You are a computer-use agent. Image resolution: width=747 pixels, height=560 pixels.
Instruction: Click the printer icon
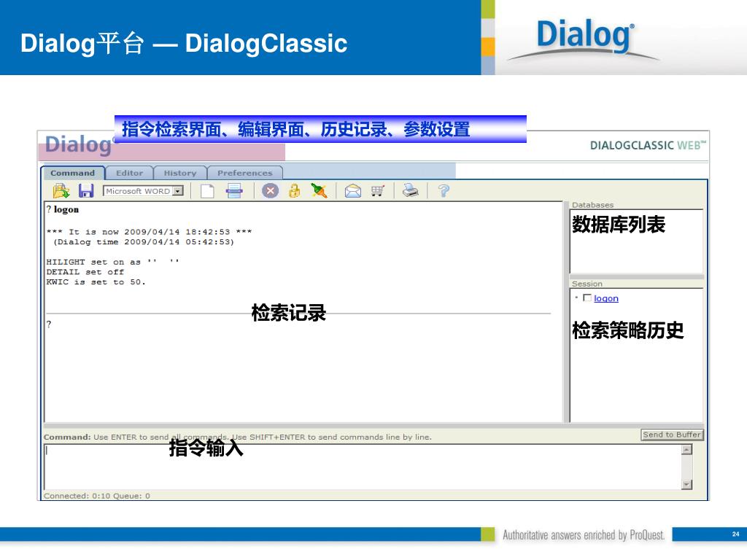tap(410, 190)
